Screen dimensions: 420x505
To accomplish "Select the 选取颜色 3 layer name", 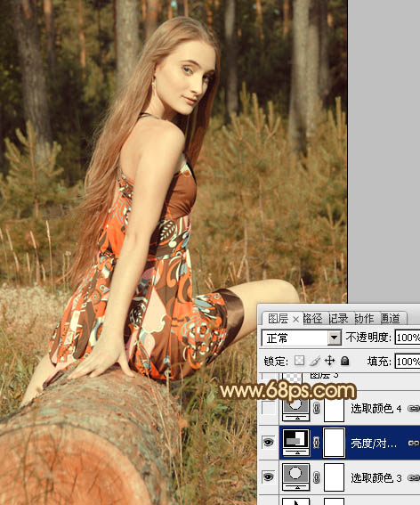I will [376, 477].
